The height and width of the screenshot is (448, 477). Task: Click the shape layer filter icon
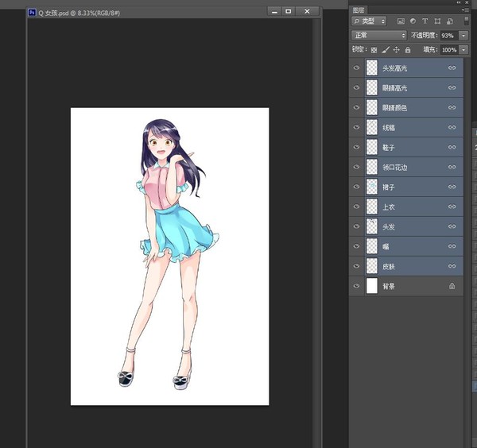[437, 21]
